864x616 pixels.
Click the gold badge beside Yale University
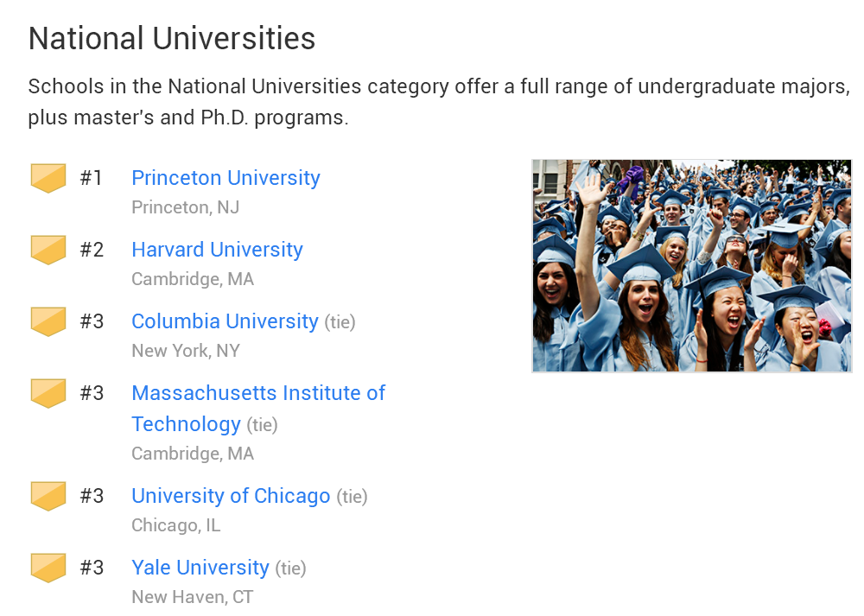click(48, 568)
